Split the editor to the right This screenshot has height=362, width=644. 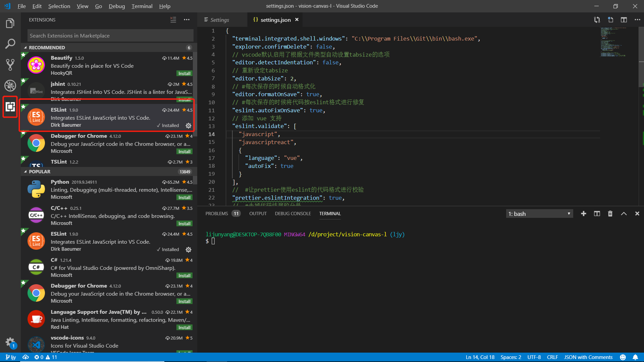[624, 20]
